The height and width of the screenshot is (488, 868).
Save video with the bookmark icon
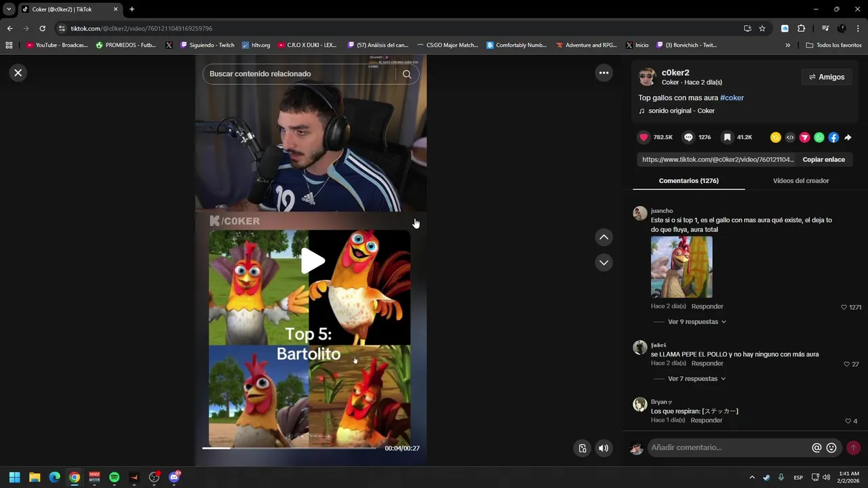click(727, 137)
